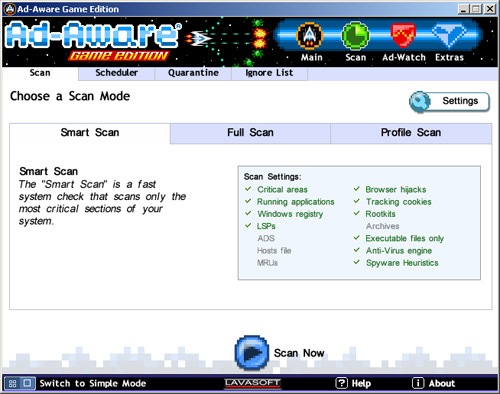The width and height of the screenshot is (500, 394).
Task: Switch to the Scheduler tab
Action: tap(116, 73)
